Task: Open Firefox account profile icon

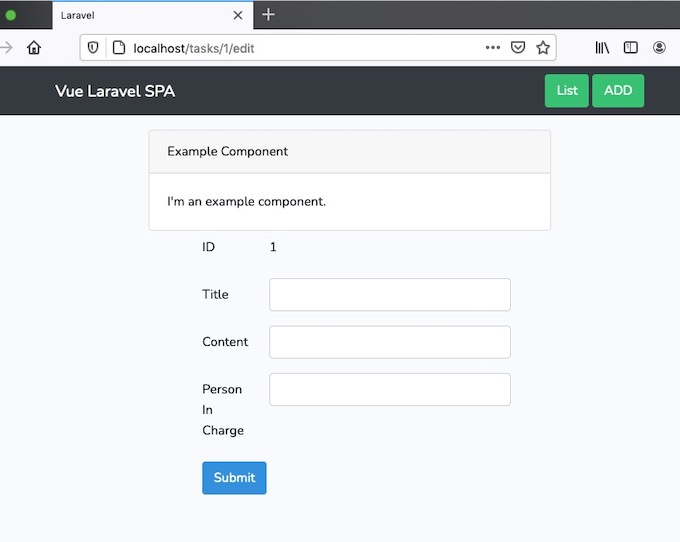Action: point(659,47)
